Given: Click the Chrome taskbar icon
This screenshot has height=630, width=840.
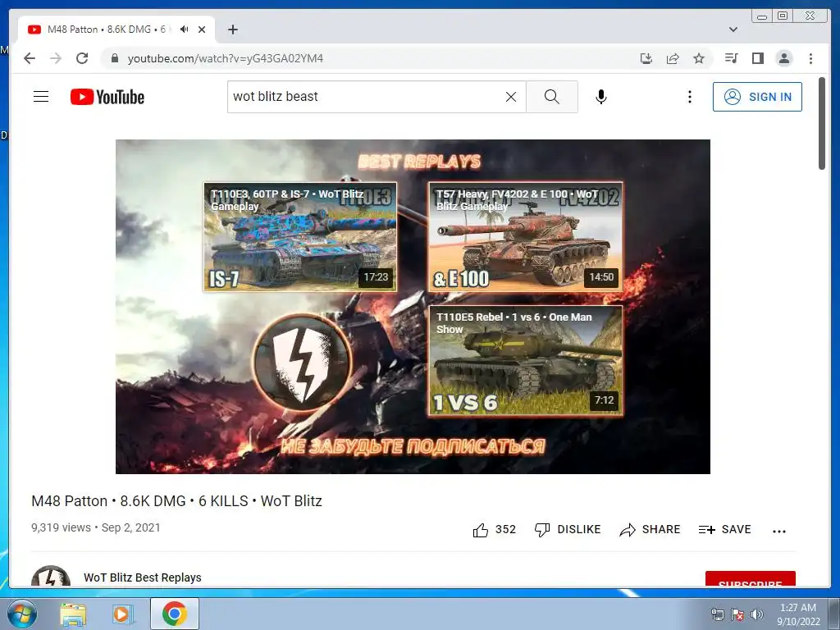Looking at the screenshot, I should point(175,614).
